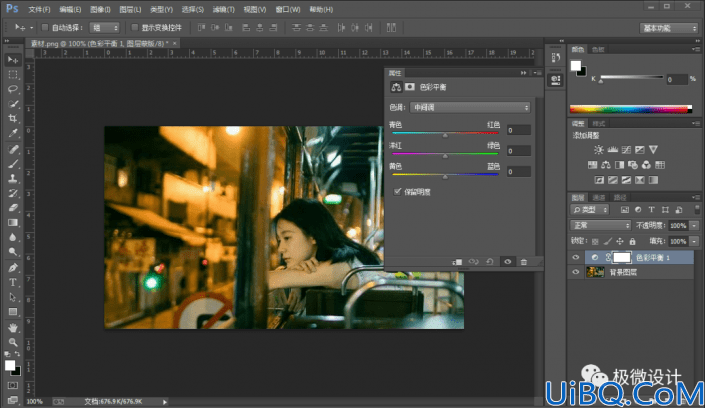Select the Brush tool

click(x=13, y=164)
